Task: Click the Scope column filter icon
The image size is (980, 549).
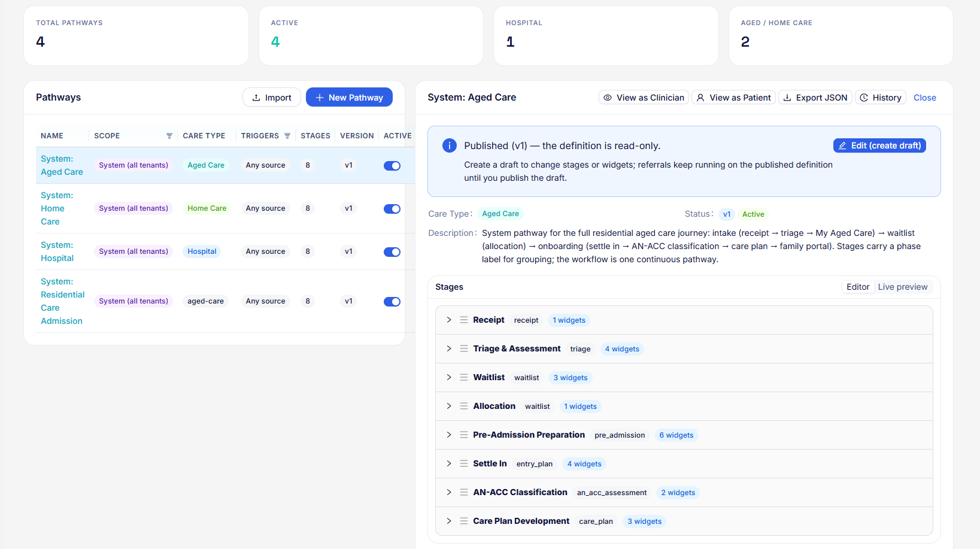Action: (169, 136)
